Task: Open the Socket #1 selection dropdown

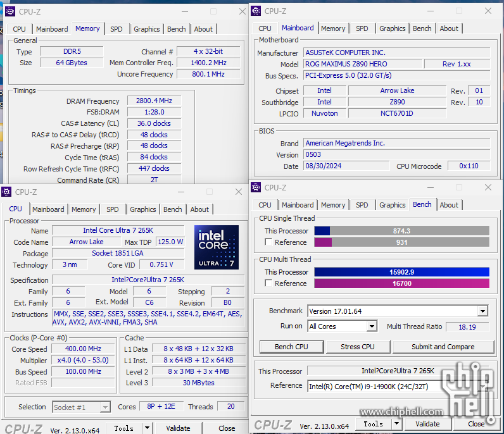Action: 104,407
